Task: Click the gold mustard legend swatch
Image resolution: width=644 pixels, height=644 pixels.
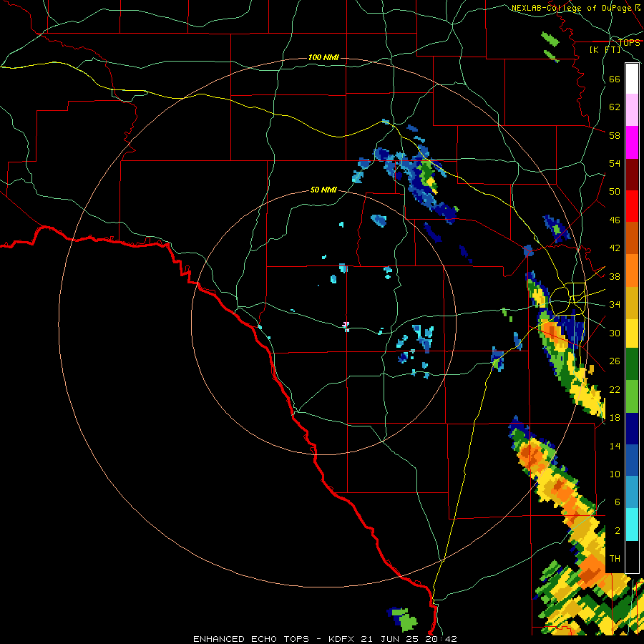Action: point(632,303)
